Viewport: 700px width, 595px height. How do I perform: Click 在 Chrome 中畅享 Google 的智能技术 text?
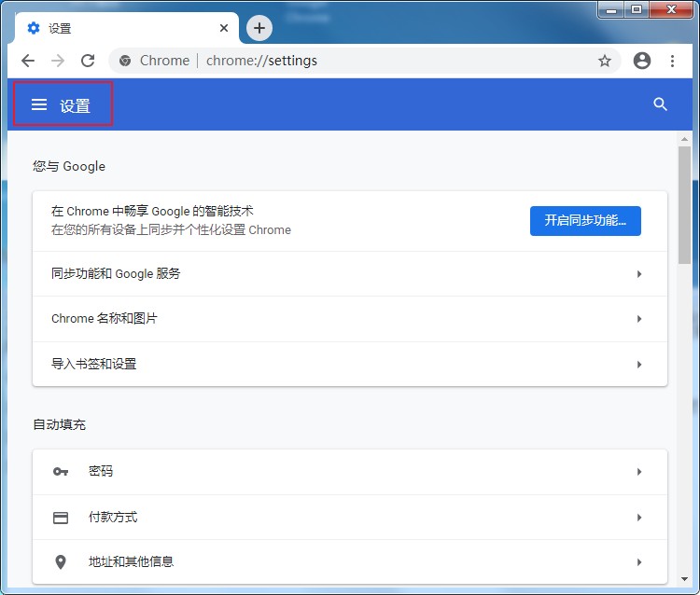coord(152,211)
